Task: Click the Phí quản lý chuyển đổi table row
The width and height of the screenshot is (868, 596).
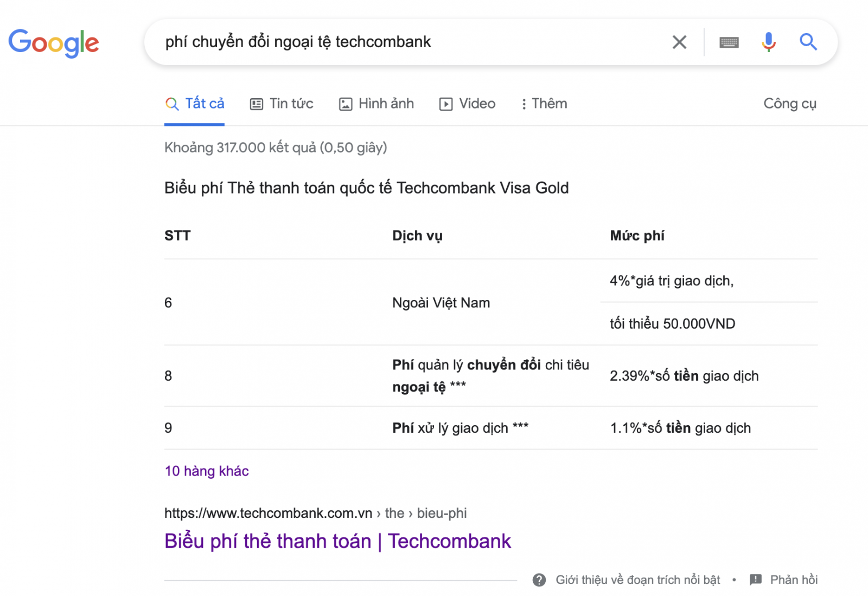Action: [491, 376]
